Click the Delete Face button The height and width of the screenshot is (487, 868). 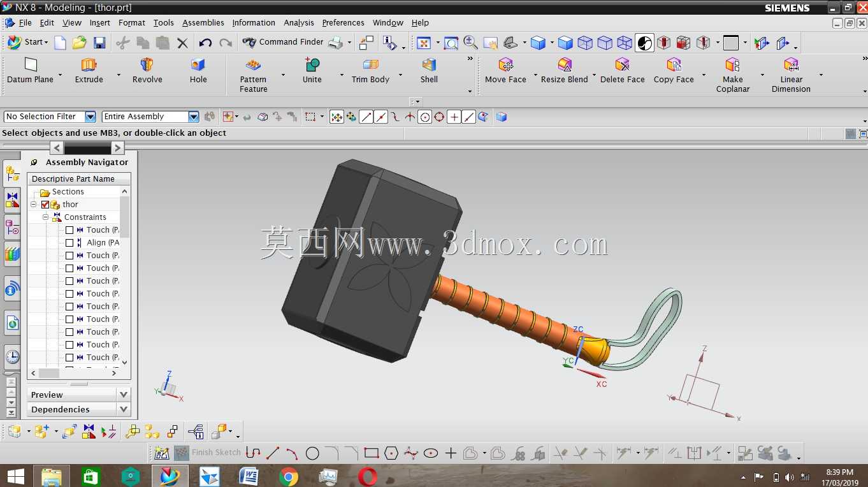(x=623, y=71)
